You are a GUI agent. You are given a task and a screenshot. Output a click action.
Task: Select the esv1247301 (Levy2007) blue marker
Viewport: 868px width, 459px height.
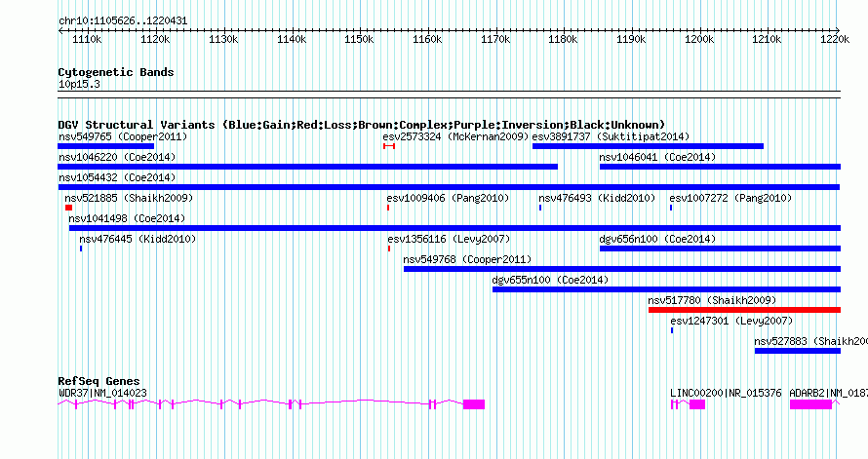[x=672, y=330]
